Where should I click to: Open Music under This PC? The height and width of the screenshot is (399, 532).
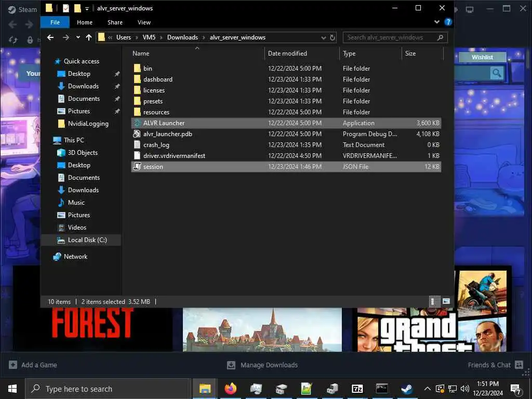coord(76,203)
